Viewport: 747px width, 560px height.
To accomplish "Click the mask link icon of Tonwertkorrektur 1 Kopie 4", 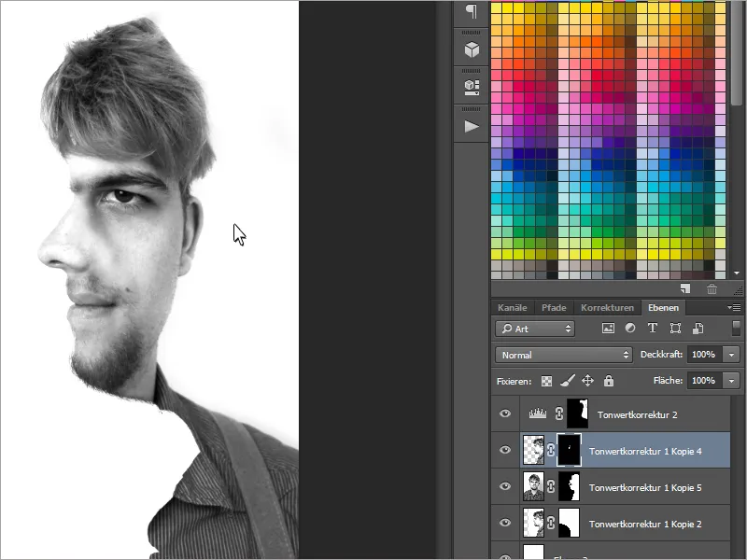I will point(551,450).
